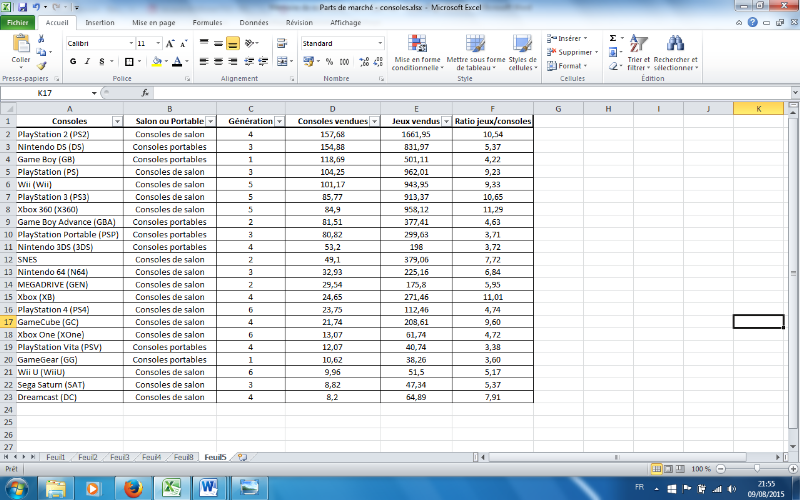Screen dimensions: 800x500
Task: Toggle bold formatting (G button)
Action: click(73, 61)
